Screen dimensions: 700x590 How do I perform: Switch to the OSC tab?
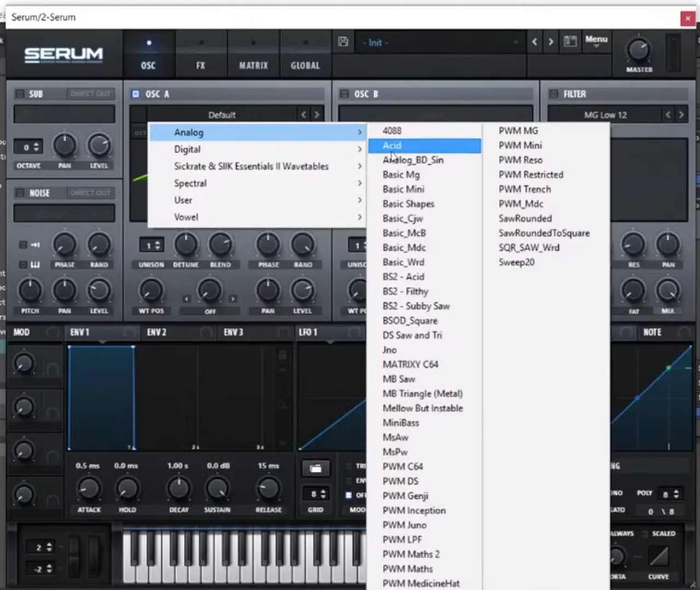(149, 55)
